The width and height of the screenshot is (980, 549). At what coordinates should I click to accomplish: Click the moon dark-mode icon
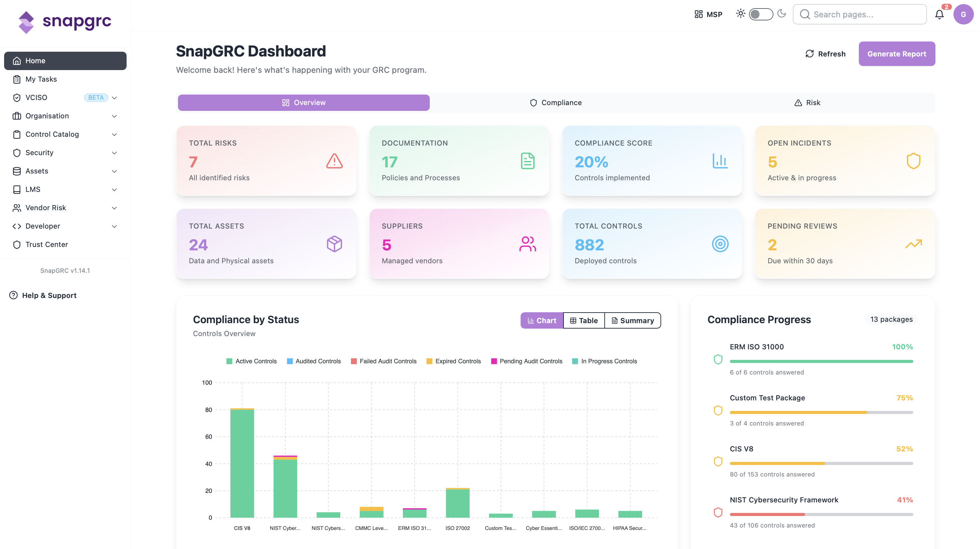tap(782, 14)
